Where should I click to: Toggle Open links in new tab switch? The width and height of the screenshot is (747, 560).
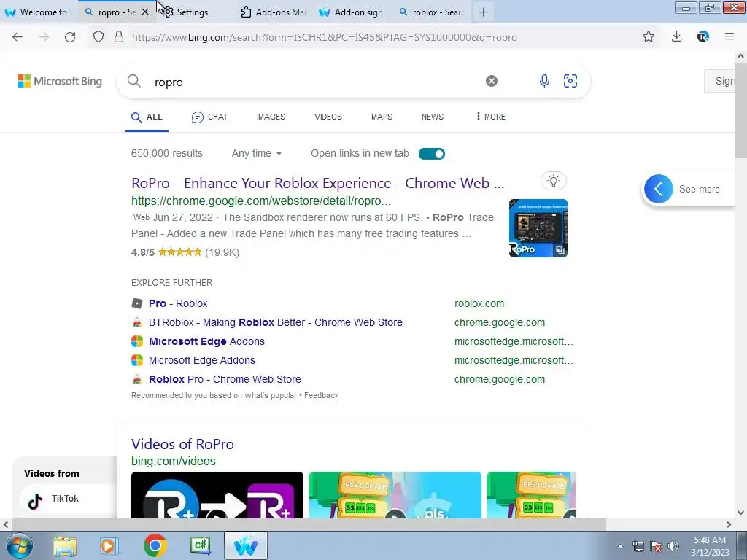point(432,154)
